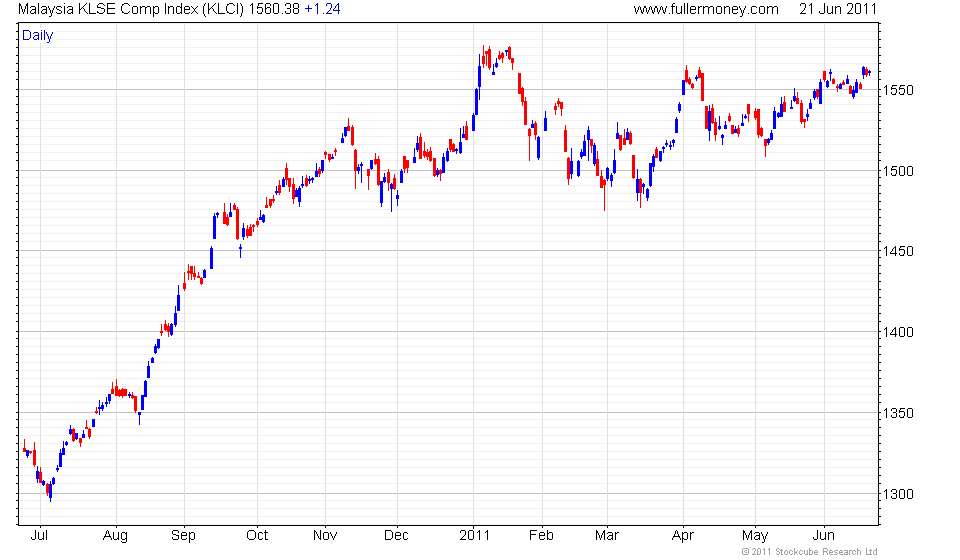The height and width of the screenshot is (560, 960).
Task: Click the Stockcube Research Ltd copyright notice
Action: click(x=809, y=552)
